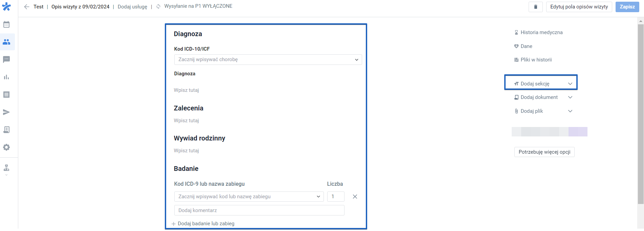The image size is (644, 231).
Task: Click Opis wizyty z 09/02/2024 breadcrumb
Action: pyautogui.click(x=81, y=7)
